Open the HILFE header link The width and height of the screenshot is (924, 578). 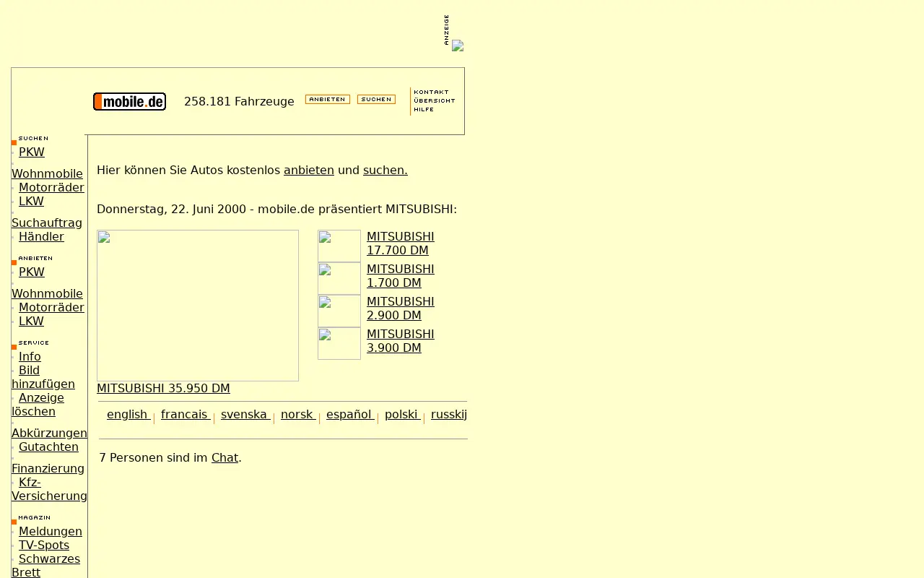click(x=424, y=110)
